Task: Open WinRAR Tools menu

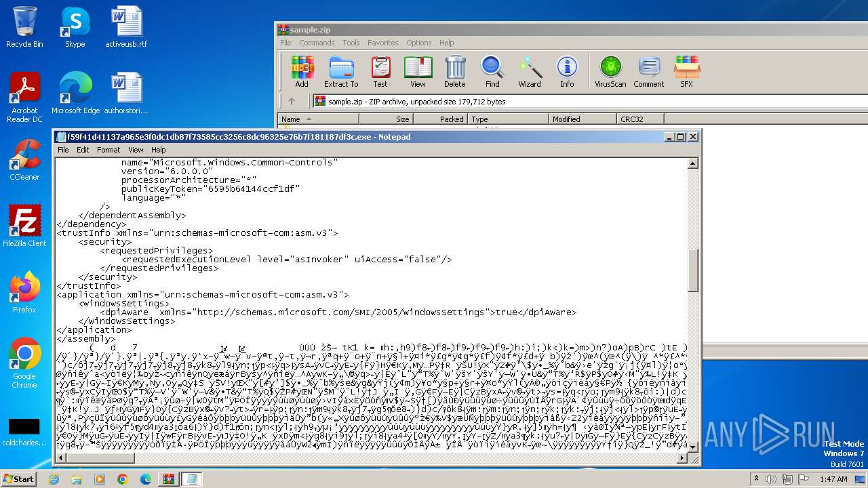Action: [x=351, y=43]
